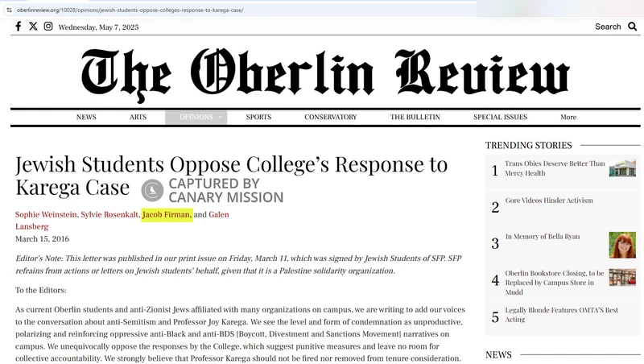Open author Jacob Firman's page
644x364 pixels.
pos(166,214)
